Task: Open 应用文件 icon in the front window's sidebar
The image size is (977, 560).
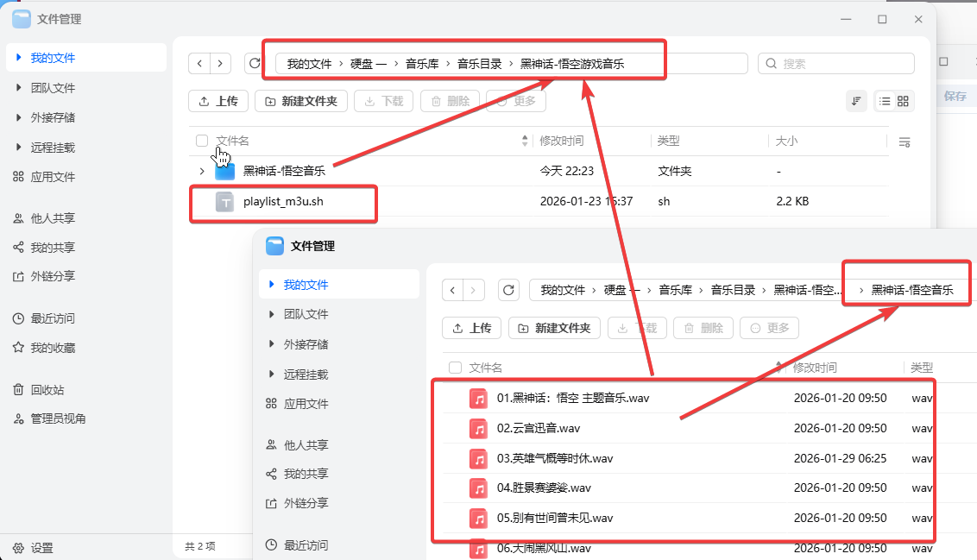Action: click(x=271, y=404)
